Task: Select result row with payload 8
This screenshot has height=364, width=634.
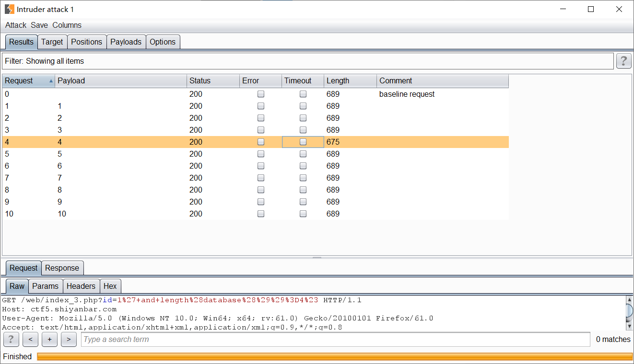Action: pos(256,190)
